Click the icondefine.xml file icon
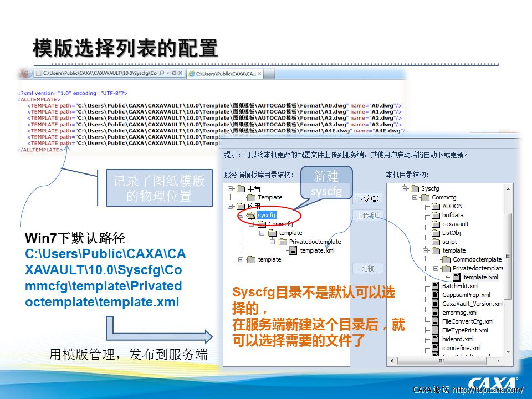Image resolution: width=532 pixels, height=399 pixels. [436, 348]
